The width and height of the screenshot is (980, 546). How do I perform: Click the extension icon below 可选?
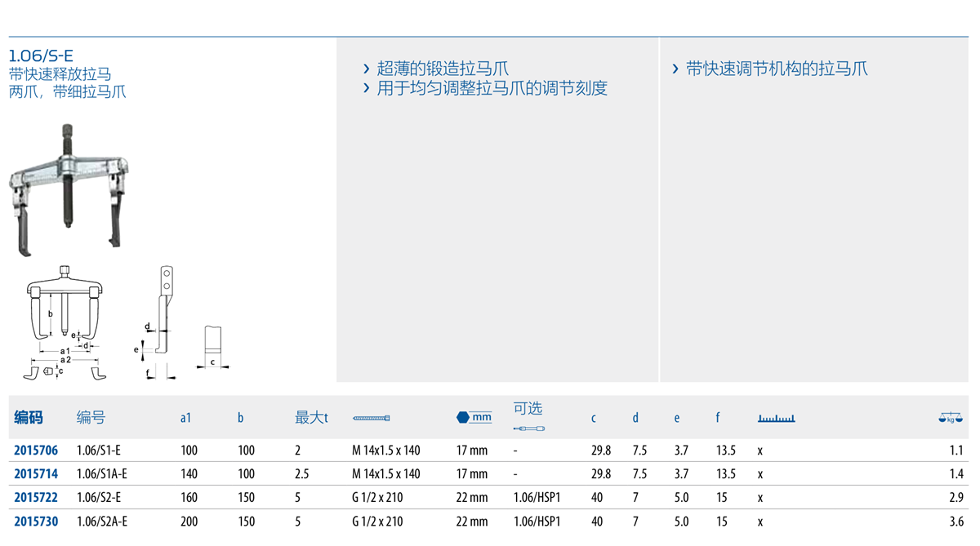pos(528,428)
